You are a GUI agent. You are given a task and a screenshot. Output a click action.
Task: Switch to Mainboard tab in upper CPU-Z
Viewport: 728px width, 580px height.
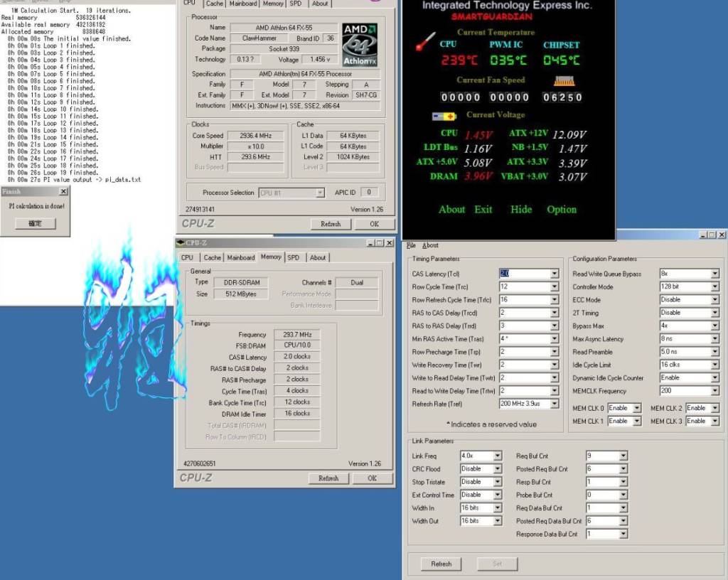(243, 4)
